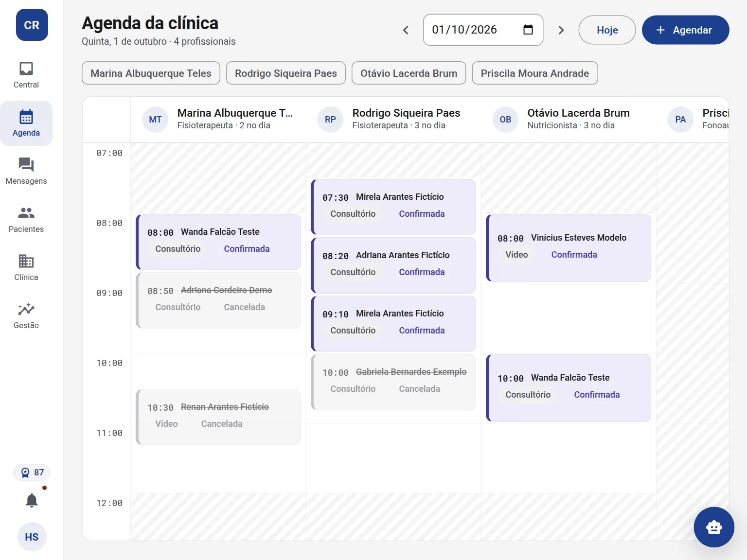Open Gestão analytics icon
Viewport: 747px width, 560px height.
tap(26, 309)
